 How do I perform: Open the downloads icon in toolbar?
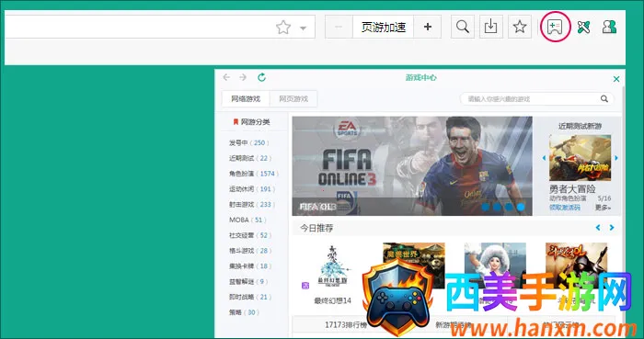pos(490,27)
